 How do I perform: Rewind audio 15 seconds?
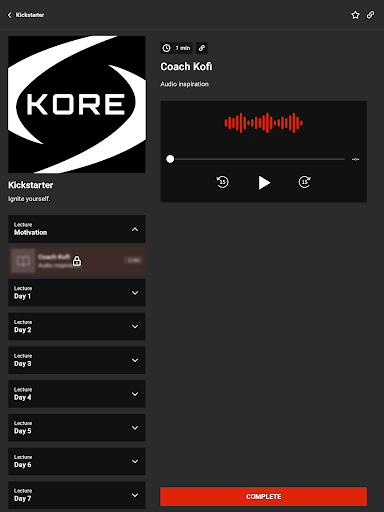(222, 182)
